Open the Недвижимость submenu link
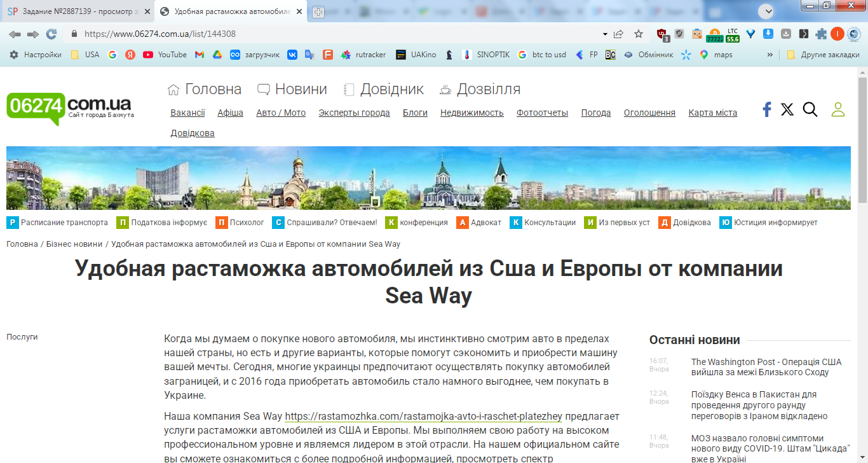 (x=472, y=113)
